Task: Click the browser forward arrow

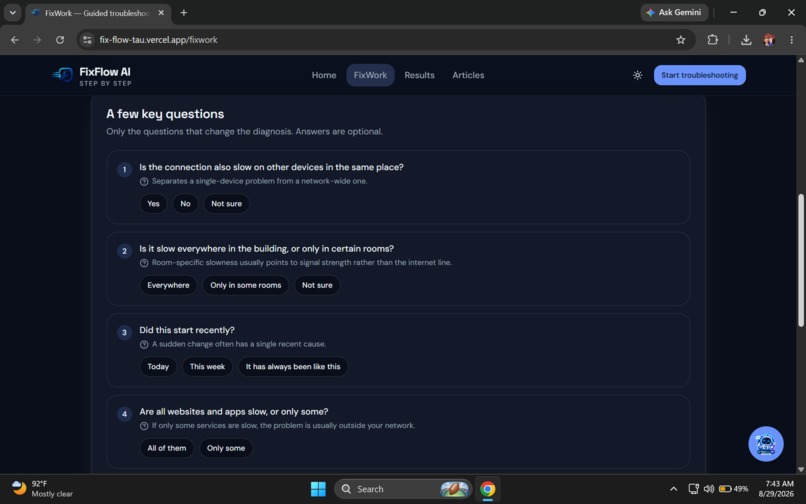Action: click(x=37, y=40)
